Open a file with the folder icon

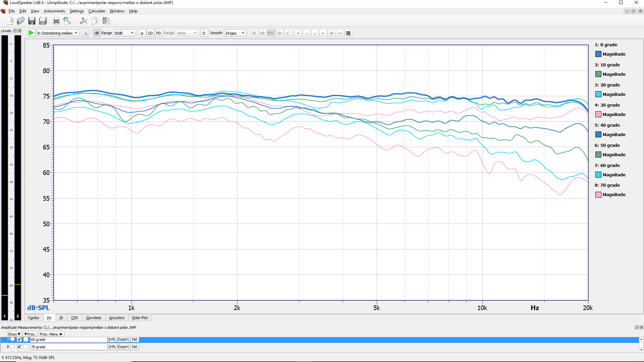click(21, 21)
